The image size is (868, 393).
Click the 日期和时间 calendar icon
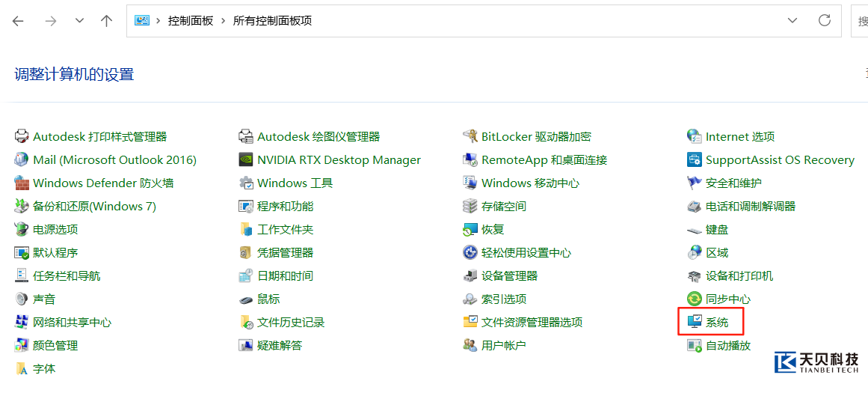point(246,276)
